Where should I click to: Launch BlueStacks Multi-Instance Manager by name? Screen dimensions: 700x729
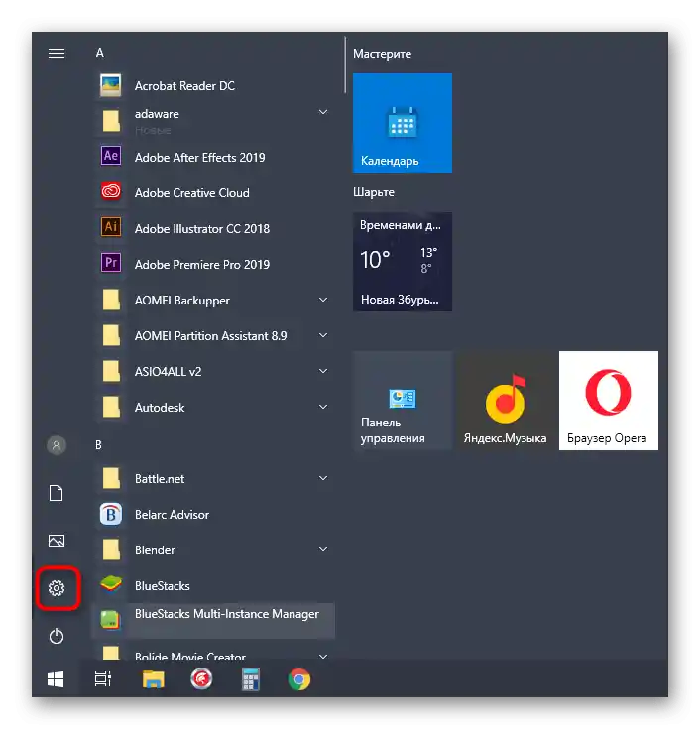tap(227, 614)
